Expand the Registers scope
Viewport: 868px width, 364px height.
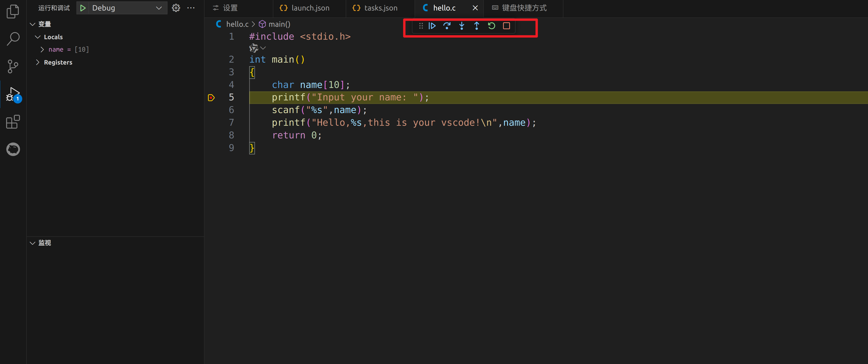[38, 62]
